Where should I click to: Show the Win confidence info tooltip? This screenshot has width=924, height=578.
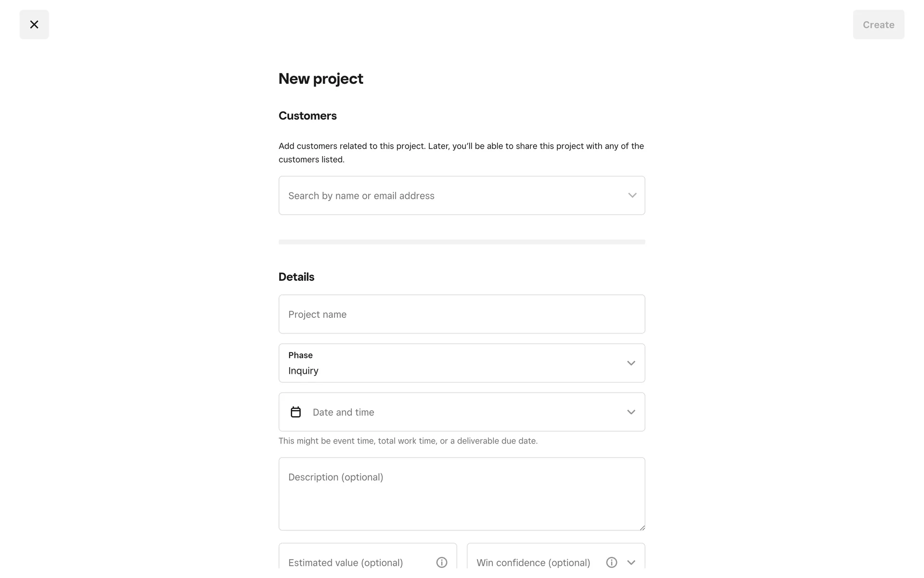(611, 562)
